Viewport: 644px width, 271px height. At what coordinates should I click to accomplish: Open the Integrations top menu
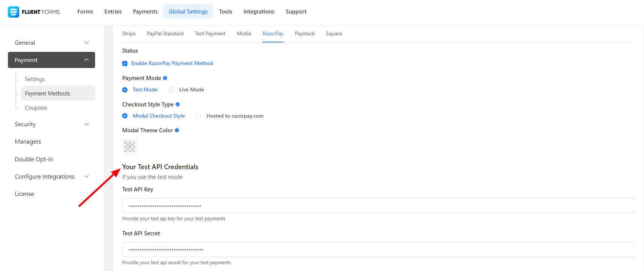259,12
